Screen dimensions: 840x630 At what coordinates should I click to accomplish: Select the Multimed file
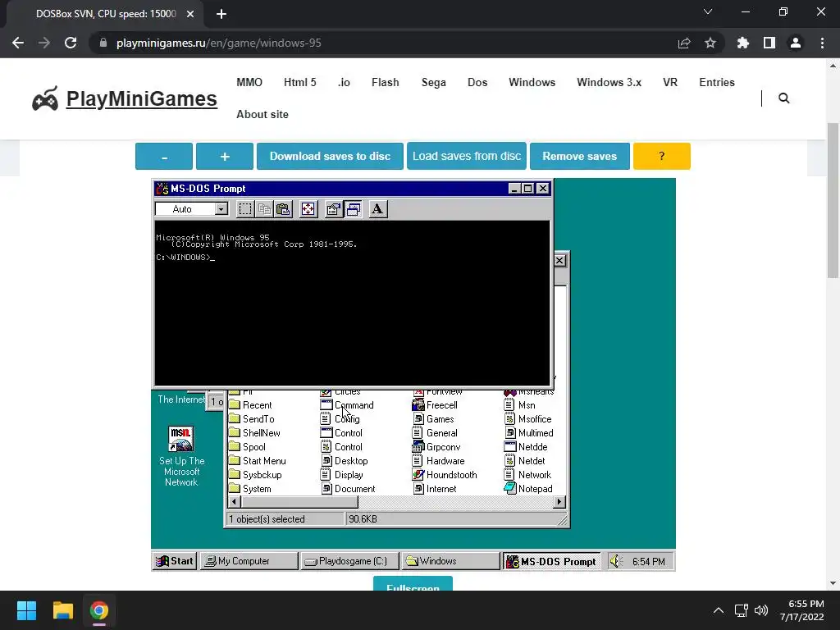529,433
